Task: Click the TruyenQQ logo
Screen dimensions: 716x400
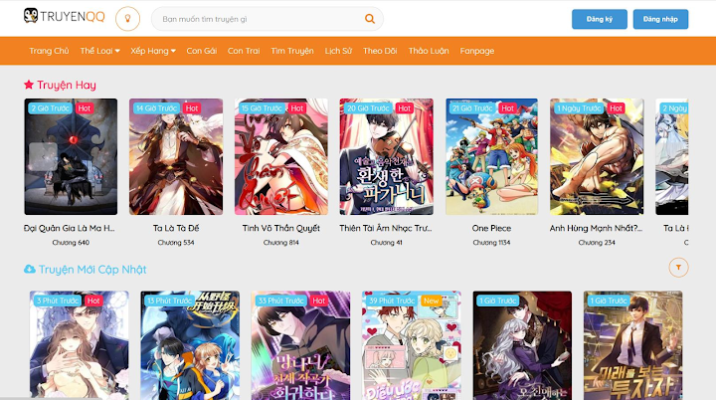Action: [64, 18]
